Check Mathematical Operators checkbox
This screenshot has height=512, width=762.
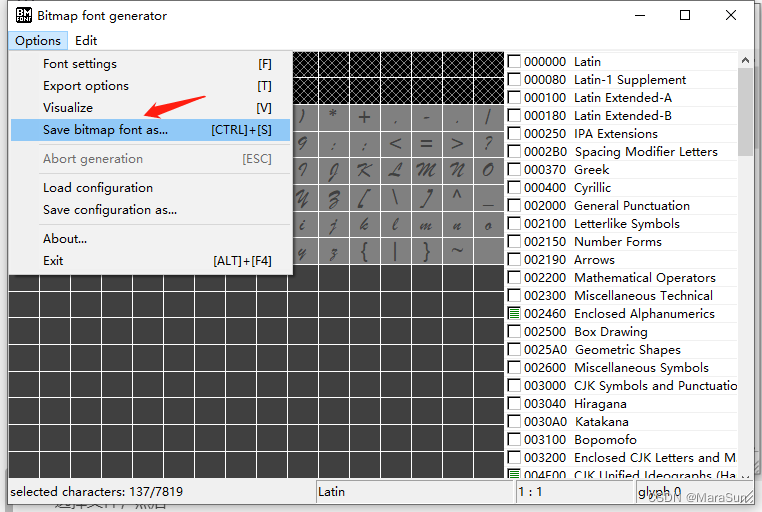[x=514, y=277]
